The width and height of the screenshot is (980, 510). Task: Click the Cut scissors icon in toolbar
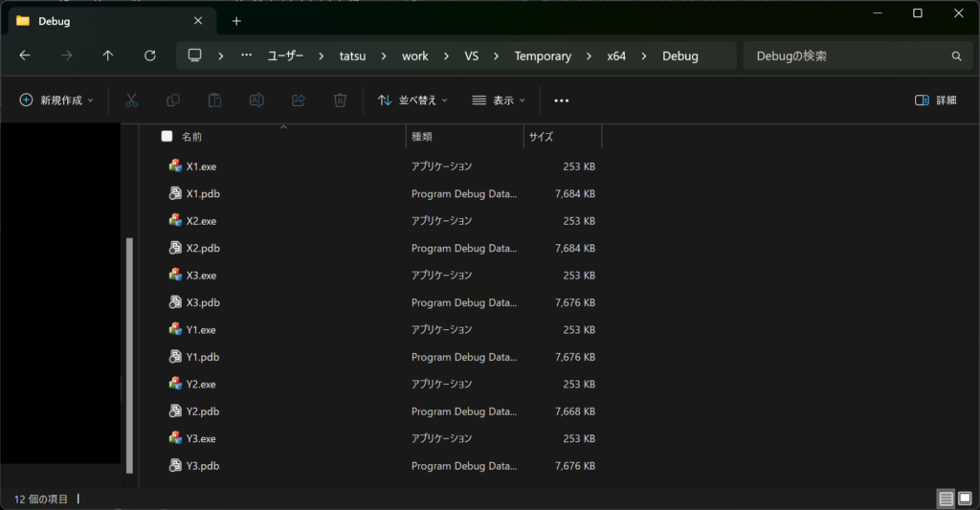[x=132, y=100]
